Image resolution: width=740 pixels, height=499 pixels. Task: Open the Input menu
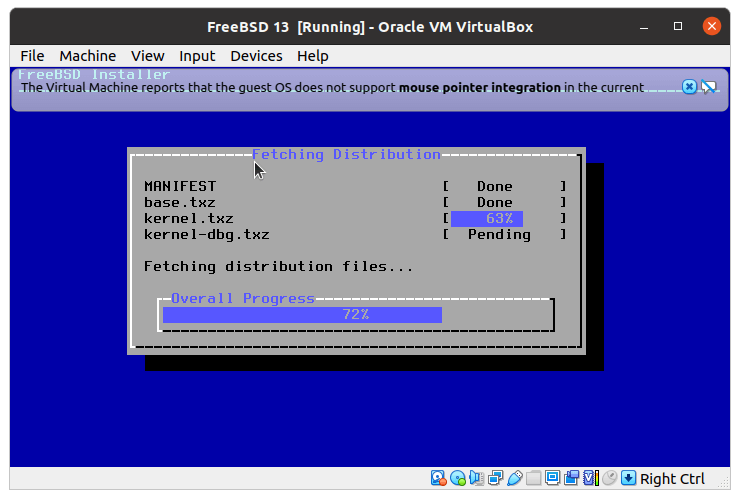197,56
